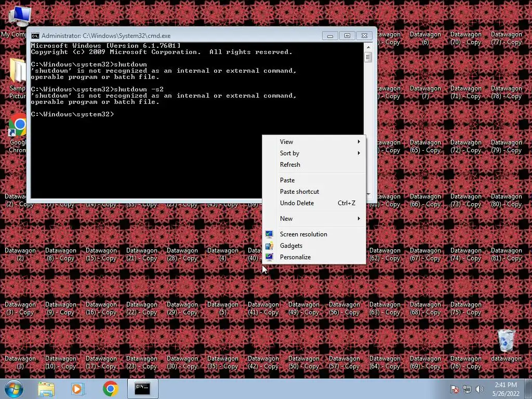Select Datawagon (49) - Copy item
Screen dimensions: 532x399
point(303,308)
